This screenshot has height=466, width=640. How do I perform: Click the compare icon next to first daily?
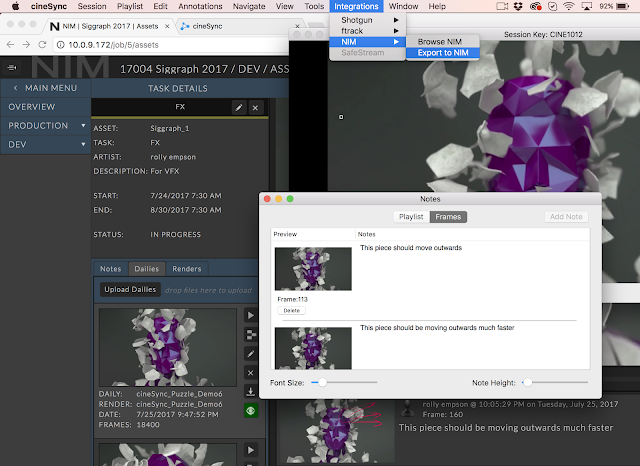point(251,335)
